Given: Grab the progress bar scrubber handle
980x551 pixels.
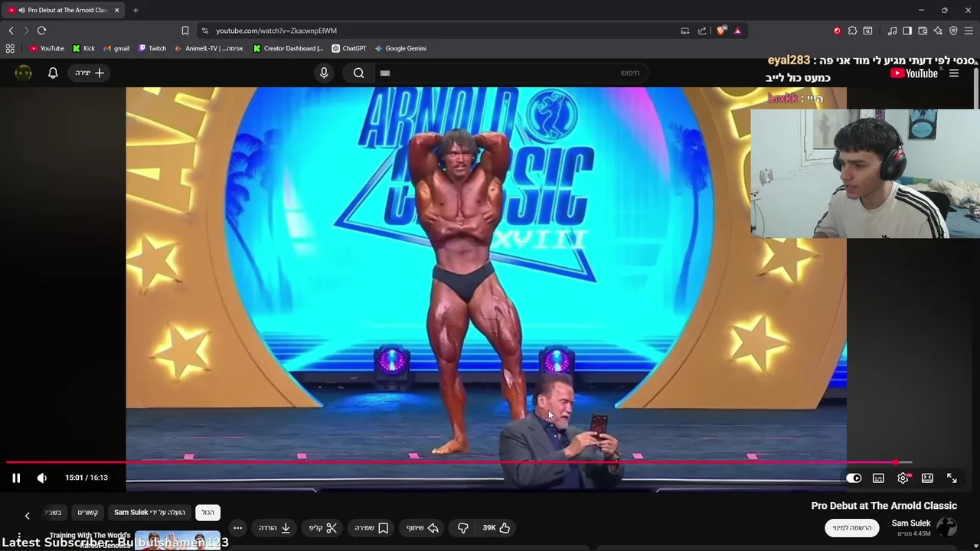Looking at the screenshot, I should click(896, 462).
